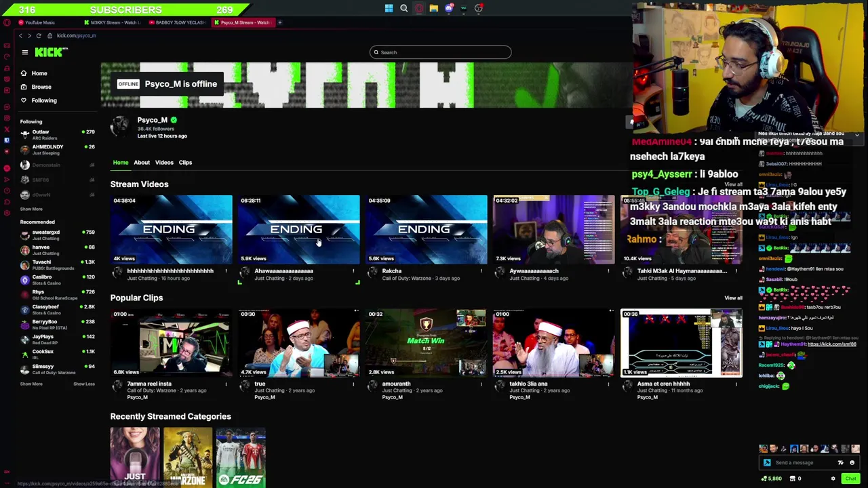Screen dimensions: 868x488
Task: Open Psyco_M profile avatar
Action: 120,126
